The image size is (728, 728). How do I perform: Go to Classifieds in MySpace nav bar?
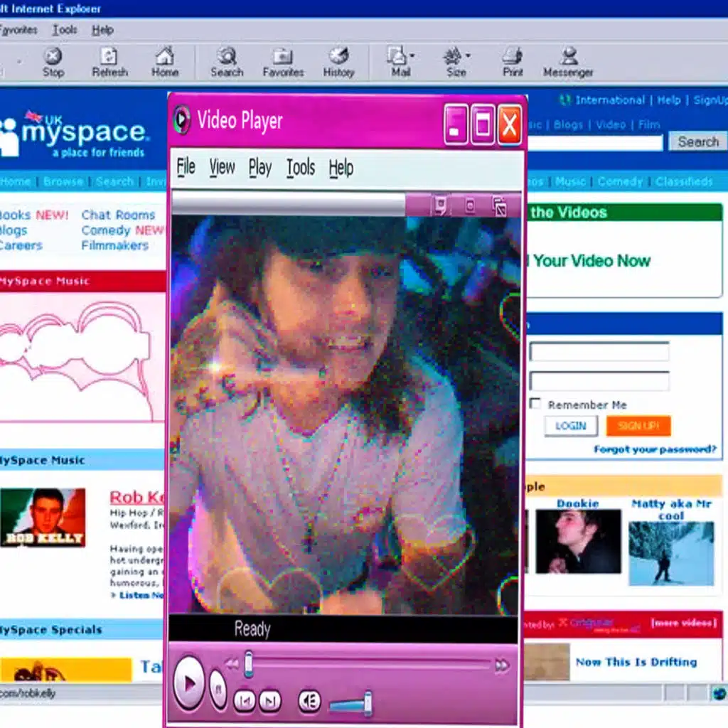684,181
